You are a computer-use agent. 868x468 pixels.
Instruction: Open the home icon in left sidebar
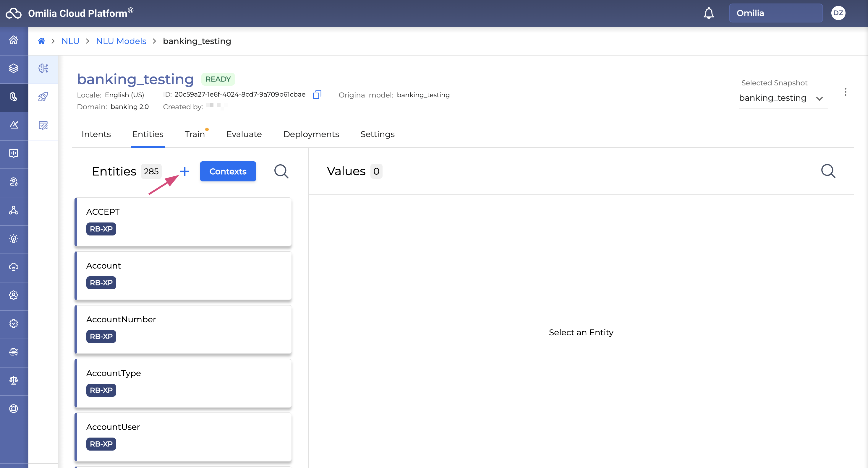pos(14,40)
